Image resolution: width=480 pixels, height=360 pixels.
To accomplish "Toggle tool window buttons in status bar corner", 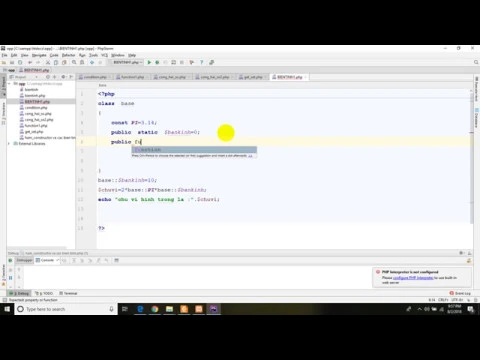I will [x=4, y=300].
